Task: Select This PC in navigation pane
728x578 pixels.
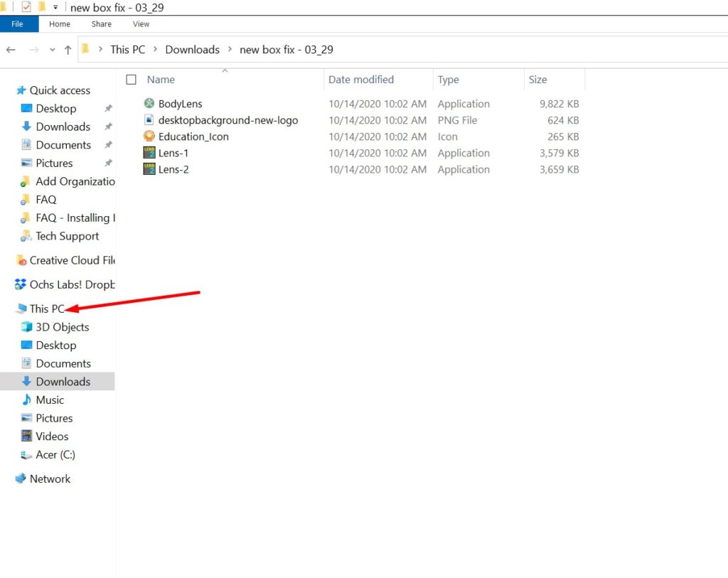Action: (47, 309)
